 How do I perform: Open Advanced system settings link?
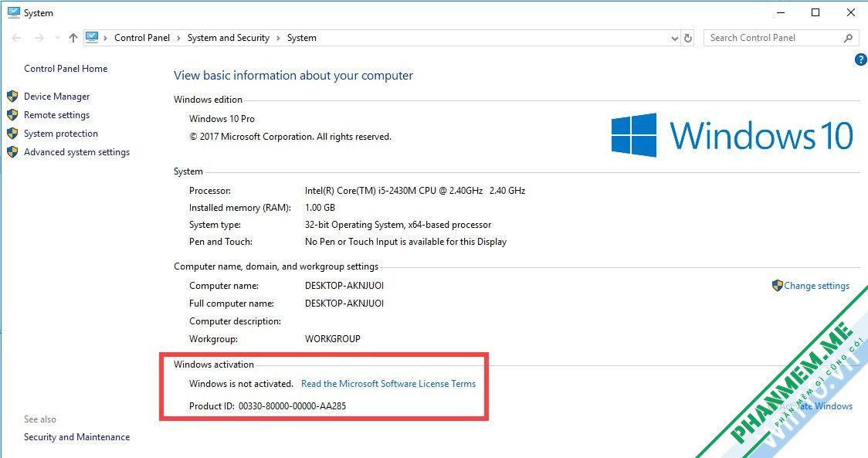coord(77,151)
